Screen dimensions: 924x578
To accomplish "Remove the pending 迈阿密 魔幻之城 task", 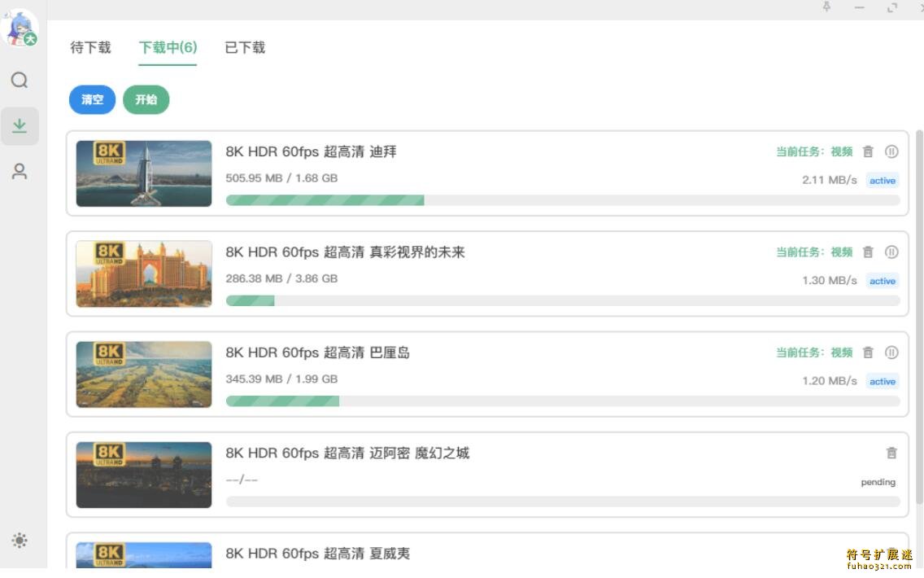I will click(x=891, y=453).
